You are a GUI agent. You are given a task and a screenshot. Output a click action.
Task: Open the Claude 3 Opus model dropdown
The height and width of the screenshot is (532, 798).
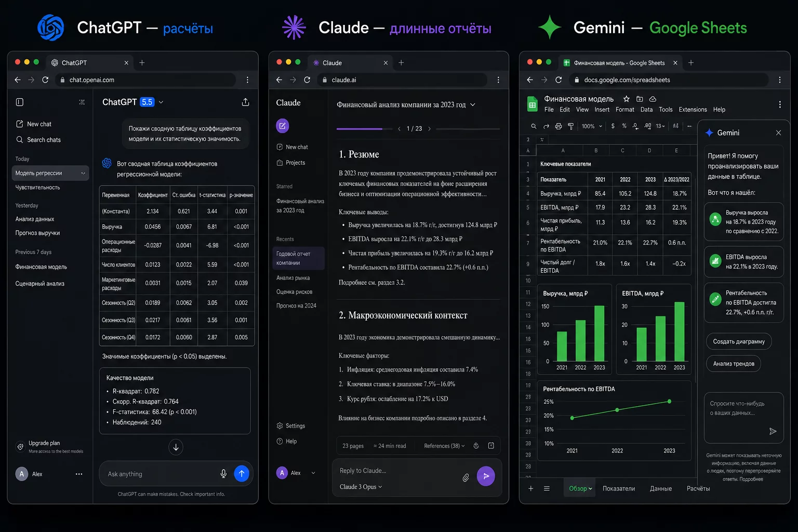point(361,487)
